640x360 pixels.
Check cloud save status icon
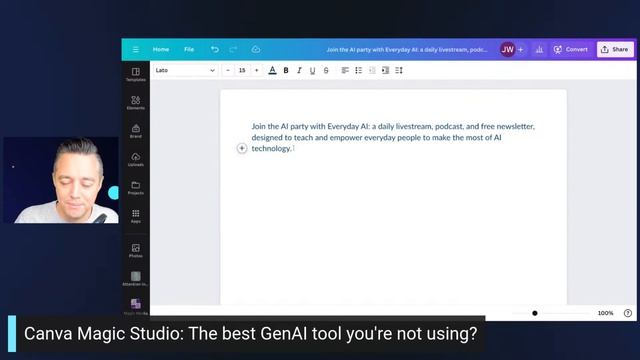pyautogui.click(x=256, y=49)
